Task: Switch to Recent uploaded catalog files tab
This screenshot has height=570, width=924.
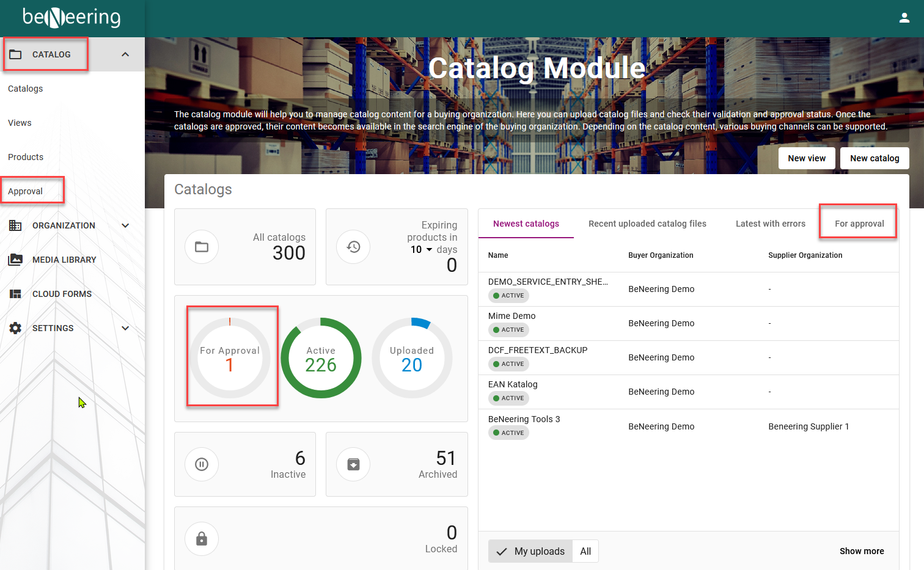Action: point(647,224)
